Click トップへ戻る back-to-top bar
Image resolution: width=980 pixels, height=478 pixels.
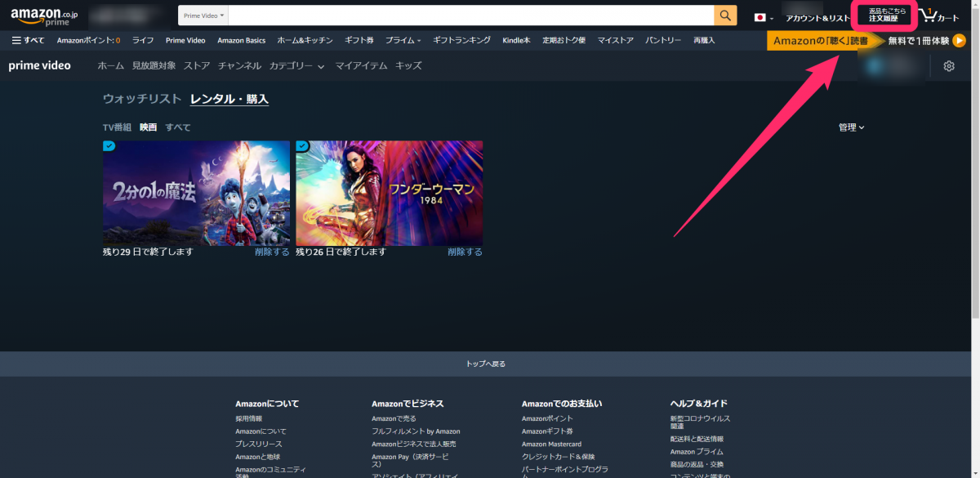tap(486, 364)
